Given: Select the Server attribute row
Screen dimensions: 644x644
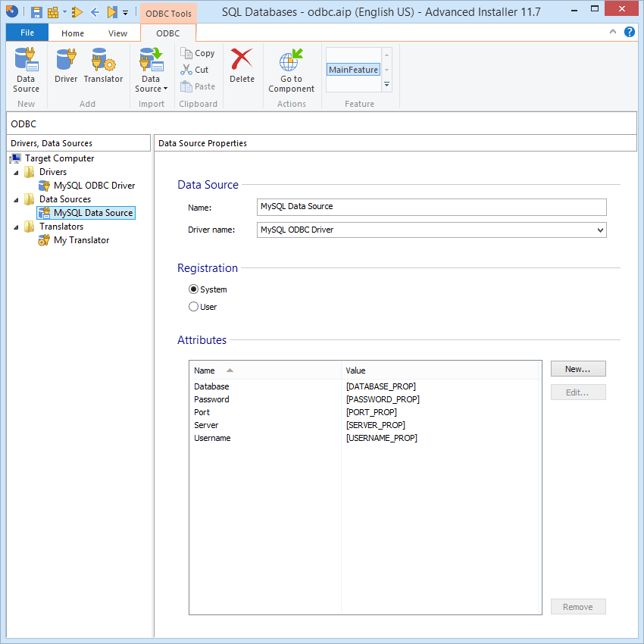Looking at the screenshot, I should click(364, 425).
